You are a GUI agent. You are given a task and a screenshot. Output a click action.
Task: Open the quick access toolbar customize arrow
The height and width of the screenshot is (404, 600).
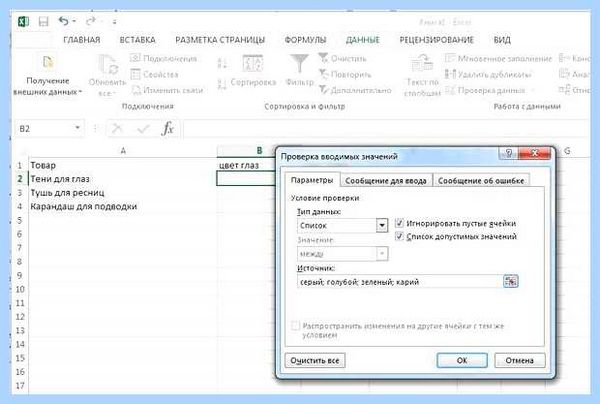click(x=114, y=22)
